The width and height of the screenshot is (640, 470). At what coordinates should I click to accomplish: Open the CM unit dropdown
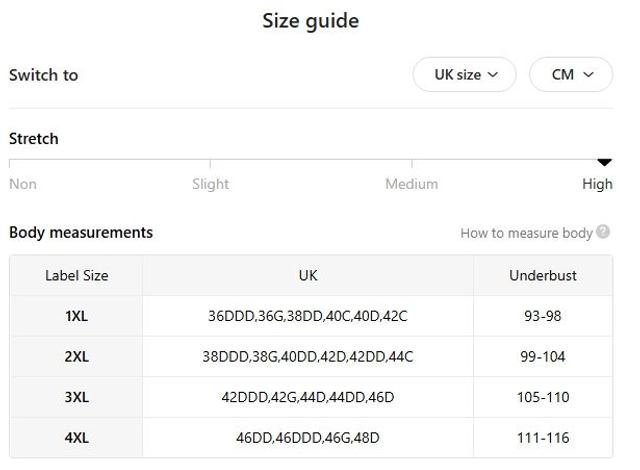tap(570, 75)
